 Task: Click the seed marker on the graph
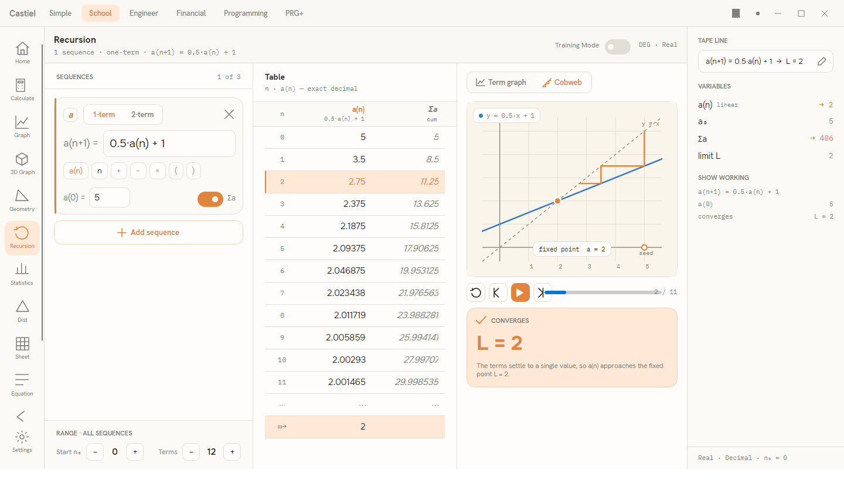point(644,247)
